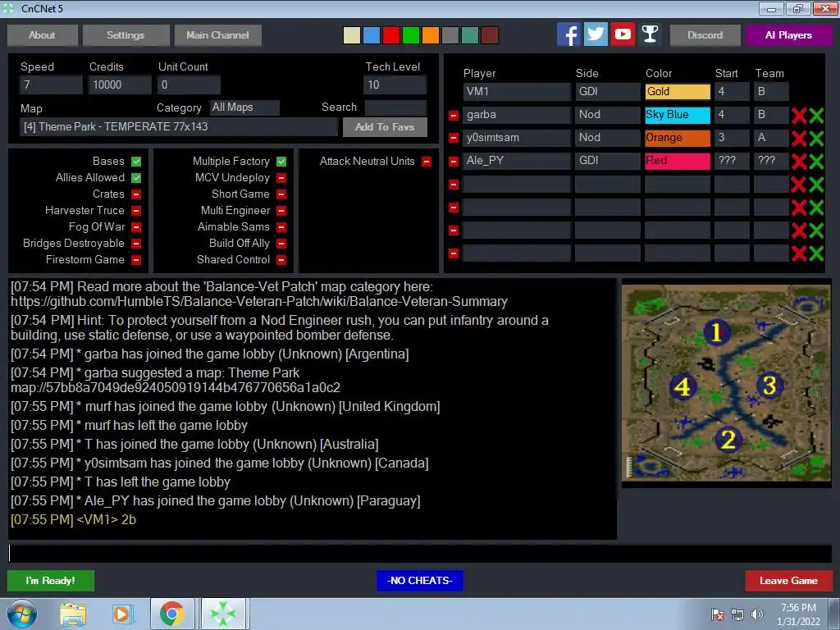840x630 pixels.
Task: Click the map Search input field
Action: pyautogui.click(x=395, y=107)
